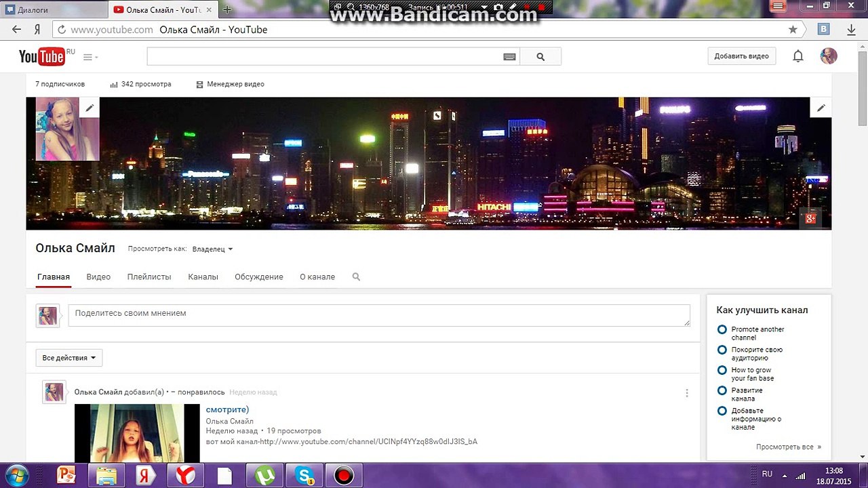Bookmark page with star icon

[x=793, y=30]
